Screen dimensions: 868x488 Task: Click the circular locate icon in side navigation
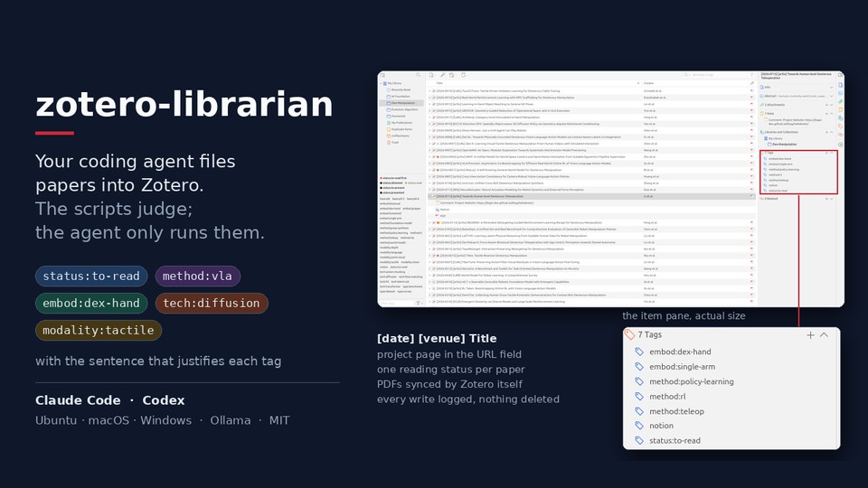pyautogui.click(x=840, y=145)
